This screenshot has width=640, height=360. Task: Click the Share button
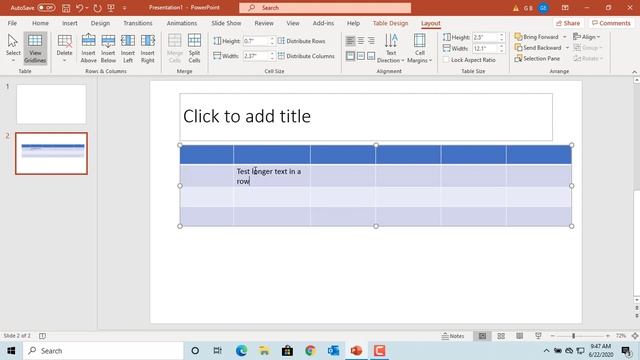pos(568,23)
